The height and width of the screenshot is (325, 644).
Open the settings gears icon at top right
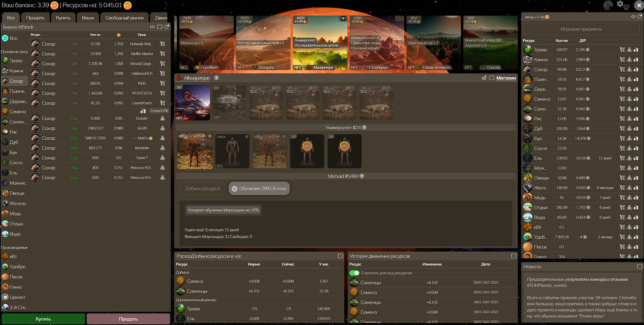[x=623, y=5]
